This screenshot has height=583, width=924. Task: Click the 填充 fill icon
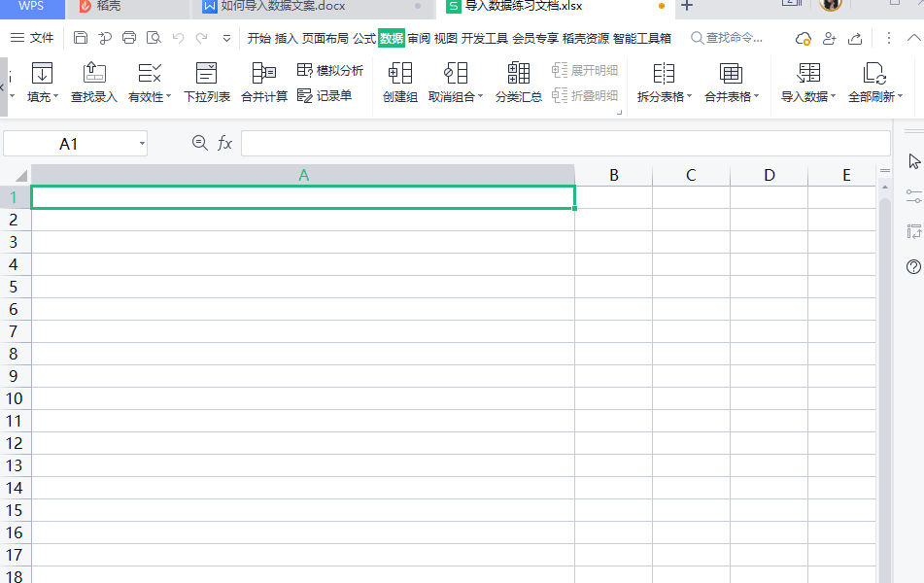tap(42, 74)
